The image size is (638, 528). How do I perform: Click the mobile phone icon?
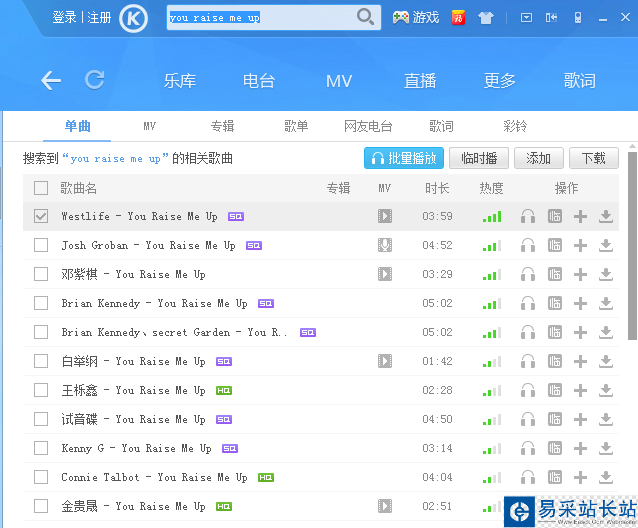point(578,17)
